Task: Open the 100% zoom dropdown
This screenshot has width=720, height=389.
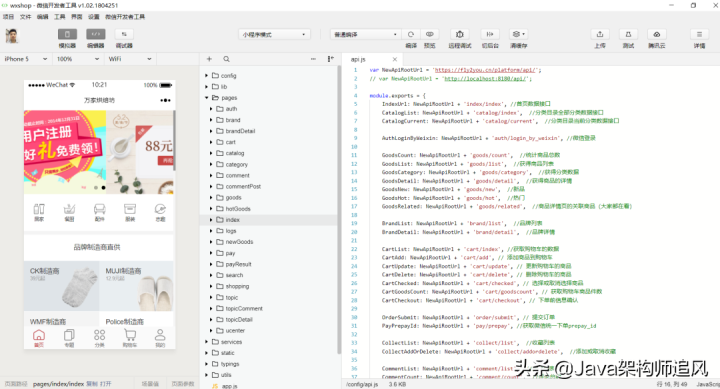Action: [x=78, y=59]
